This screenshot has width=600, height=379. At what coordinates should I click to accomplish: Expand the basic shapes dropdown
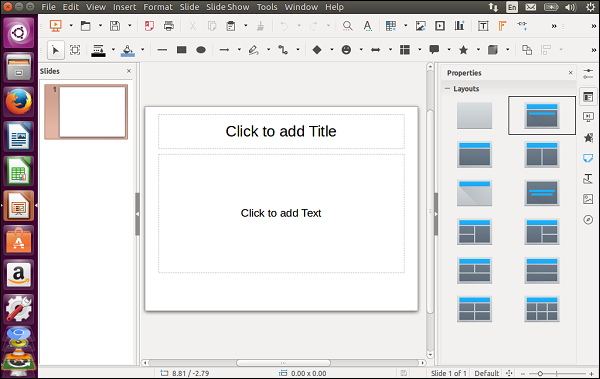(x=331, y=50)
